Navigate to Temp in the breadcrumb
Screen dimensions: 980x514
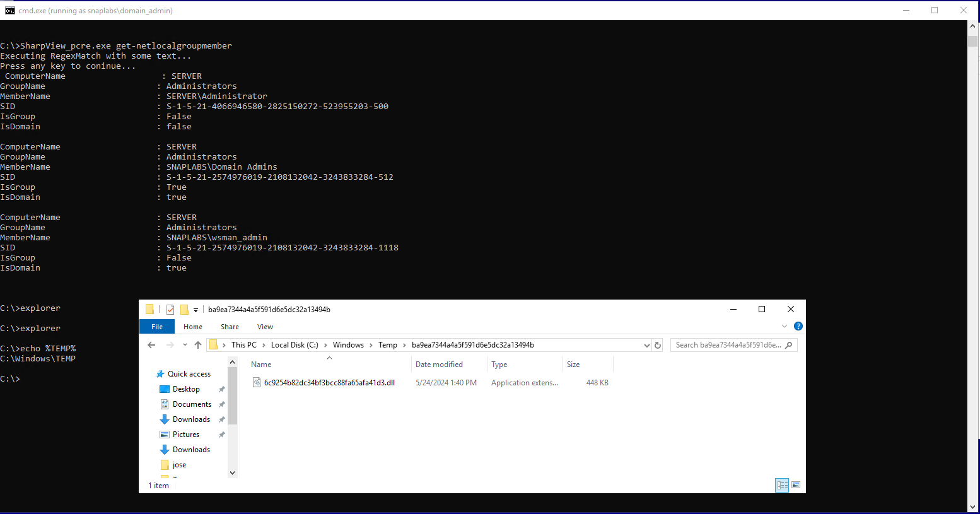pyautogui.click(x=388, y=345)
